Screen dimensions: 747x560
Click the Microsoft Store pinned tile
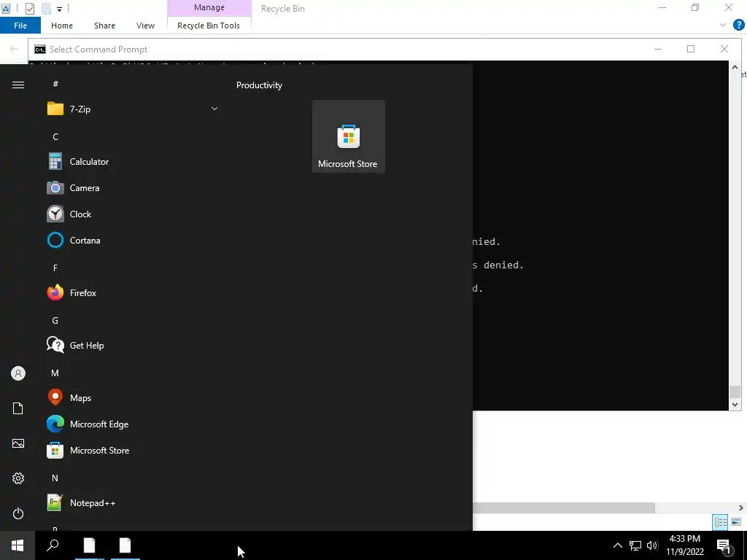(x=348, y=136)
